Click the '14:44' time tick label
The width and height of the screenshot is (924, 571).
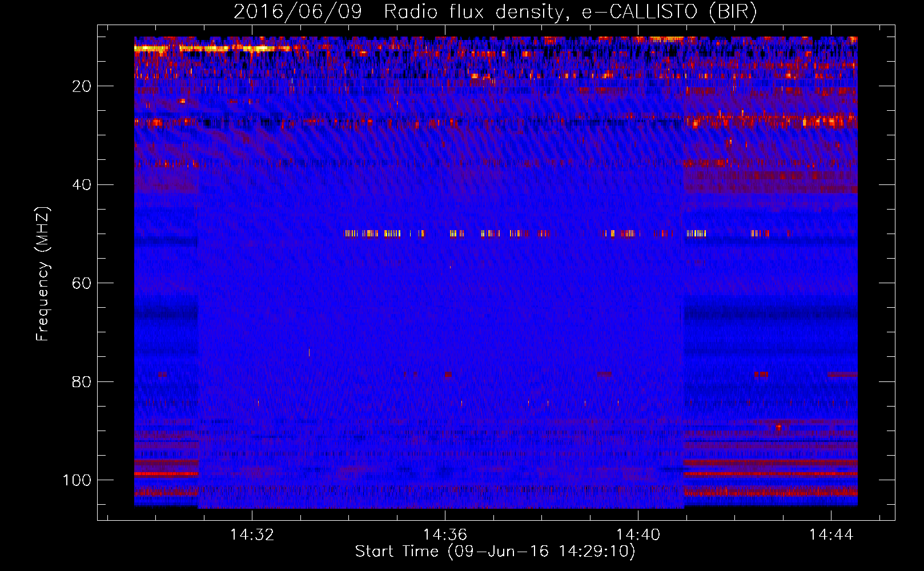pos(831,535)
